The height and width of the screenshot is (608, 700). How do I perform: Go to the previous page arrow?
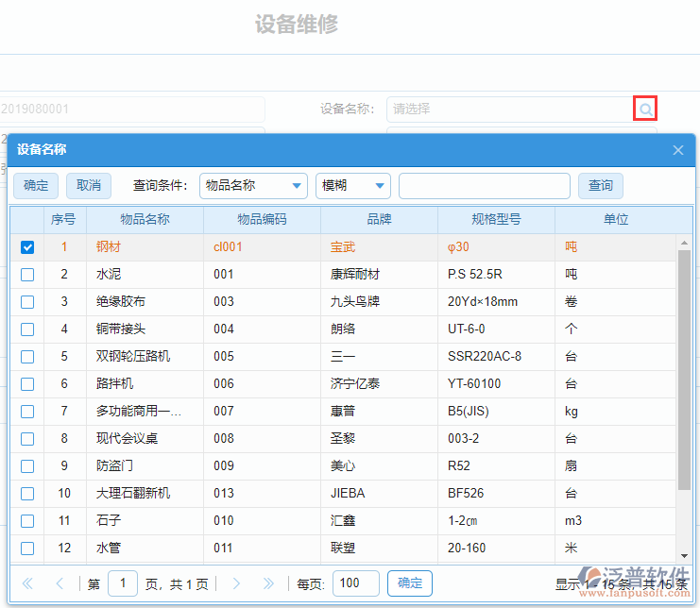pos(60,583)
